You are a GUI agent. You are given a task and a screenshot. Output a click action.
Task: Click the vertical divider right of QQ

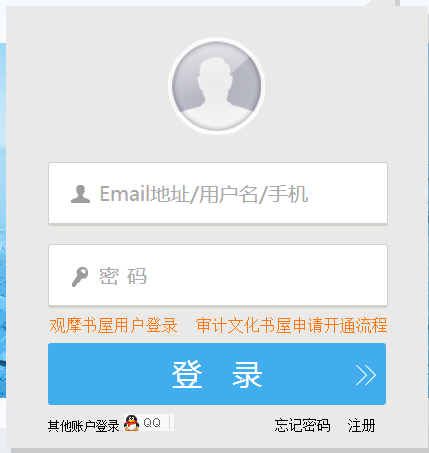tap(170, 423)
